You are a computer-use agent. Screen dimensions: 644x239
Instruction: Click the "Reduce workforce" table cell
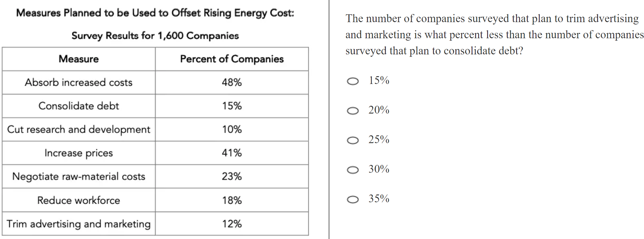pos(79,200)
